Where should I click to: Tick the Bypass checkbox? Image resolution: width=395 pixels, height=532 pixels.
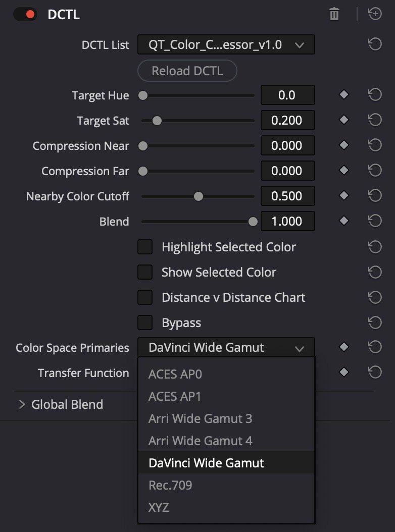pos(145,323)
